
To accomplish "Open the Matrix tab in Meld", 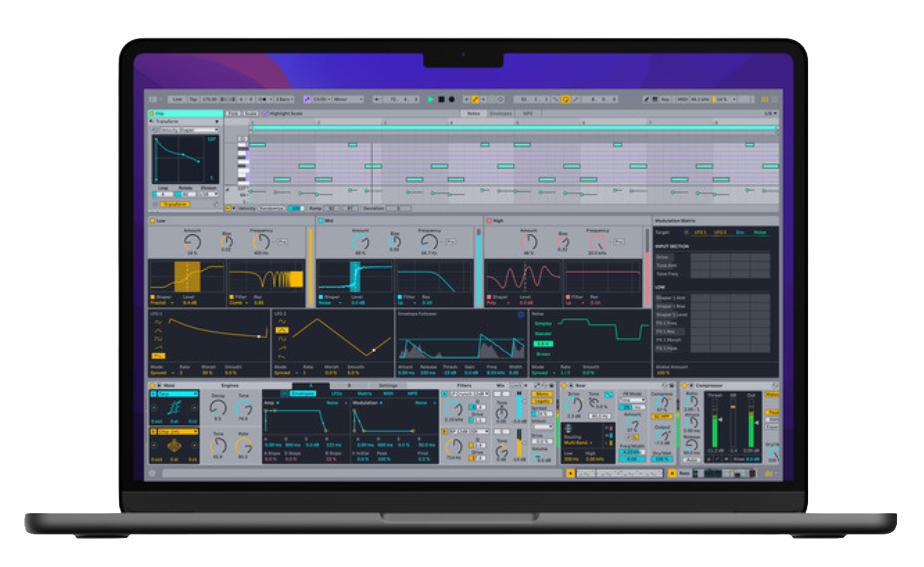I will (x=364, y=393).
